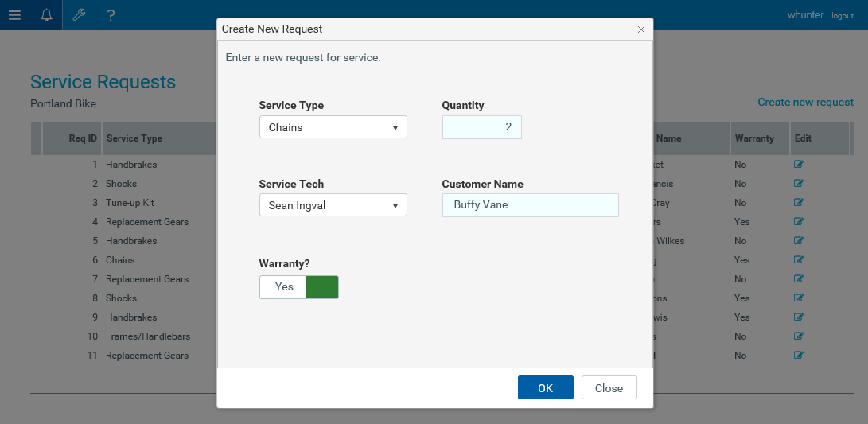Click edit icon for request 6 Chains
Image resolution: width=868 pixels, height=424 pixels.
pos(799,260)
